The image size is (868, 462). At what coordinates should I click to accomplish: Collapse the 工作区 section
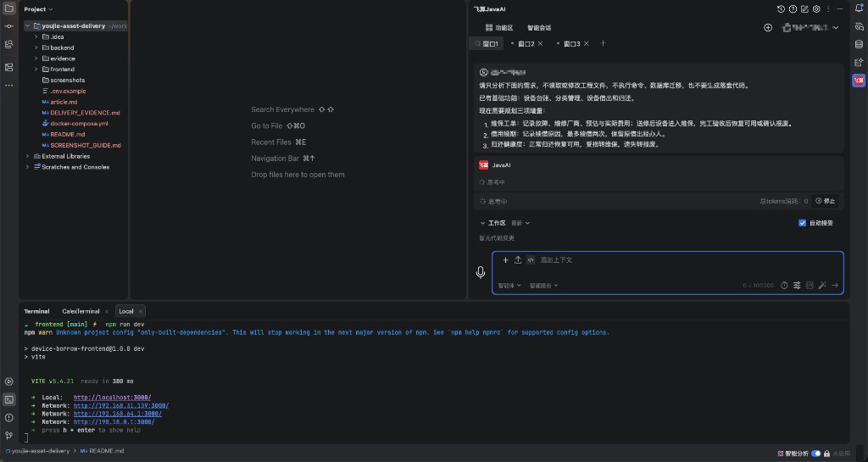click(482, 223)
